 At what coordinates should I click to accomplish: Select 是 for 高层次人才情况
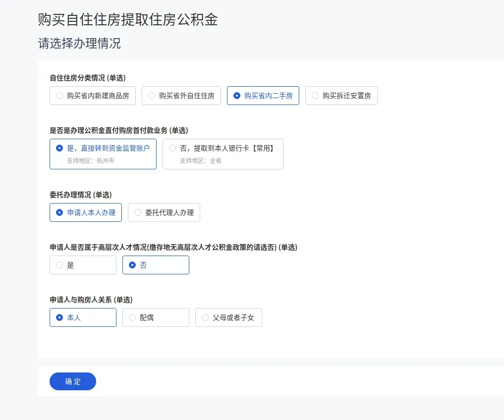coord(83,265)
